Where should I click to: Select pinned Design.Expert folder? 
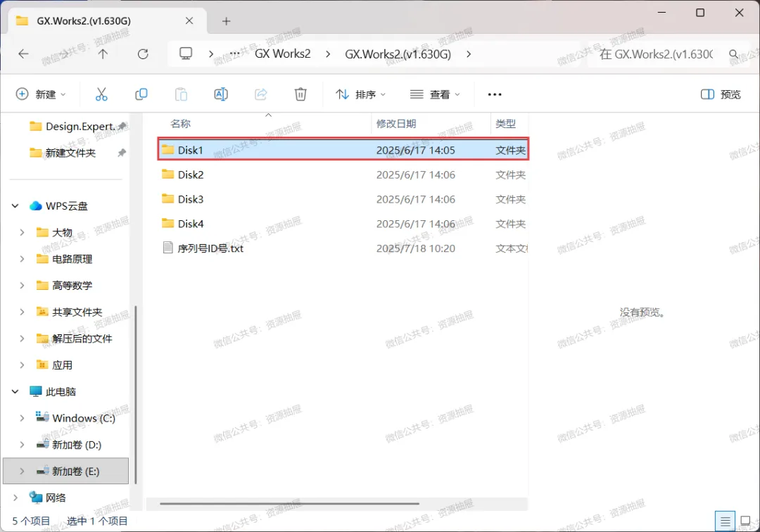click(x=77, y=127)
